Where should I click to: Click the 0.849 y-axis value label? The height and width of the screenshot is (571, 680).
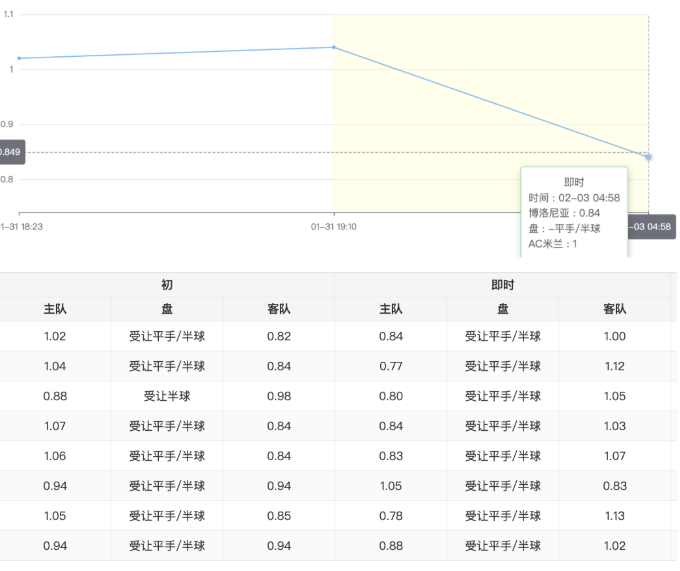click(10, 152)
